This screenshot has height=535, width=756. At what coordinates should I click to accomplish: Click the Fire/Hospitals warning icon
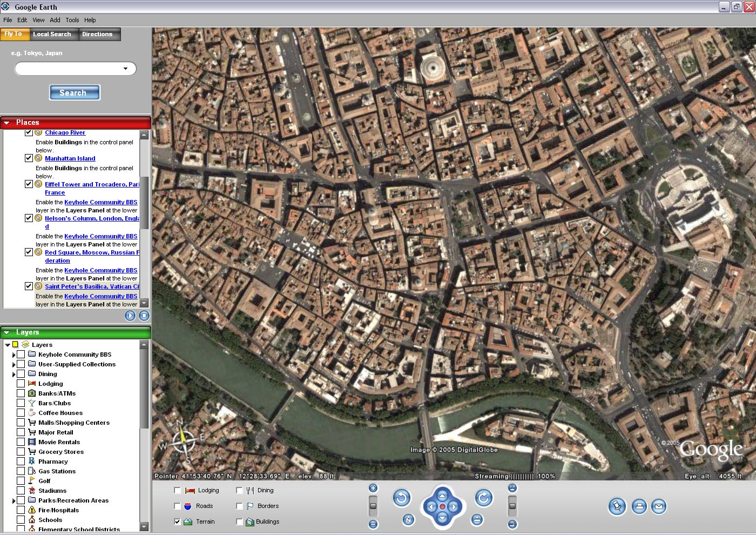[32, 510]
